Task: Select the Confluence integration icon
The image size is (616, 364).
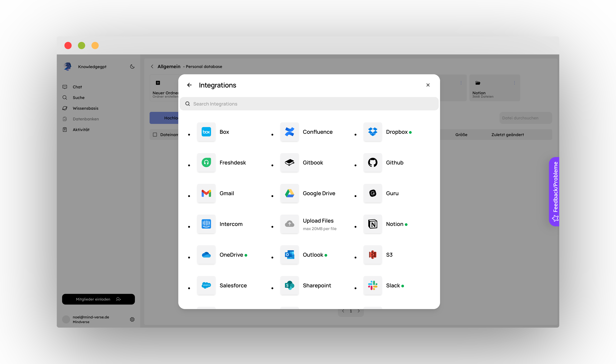Action: (x=289, y=132)
